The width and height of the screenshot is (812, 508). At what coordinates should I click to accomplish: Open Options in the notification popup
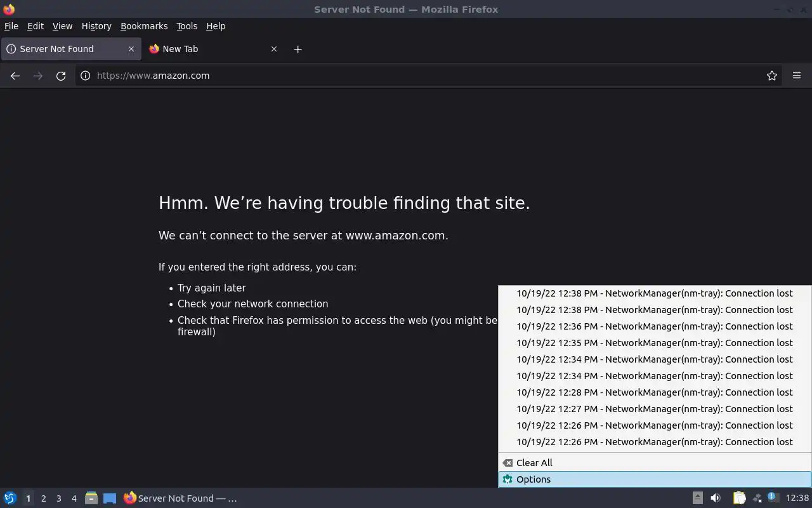pos(655,479)
